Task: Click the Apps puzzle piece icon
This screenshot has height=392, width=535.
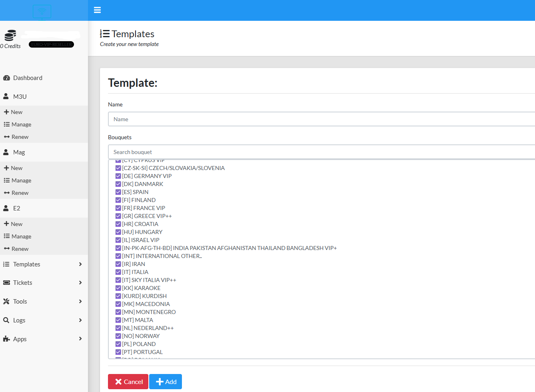Action: 6,339
